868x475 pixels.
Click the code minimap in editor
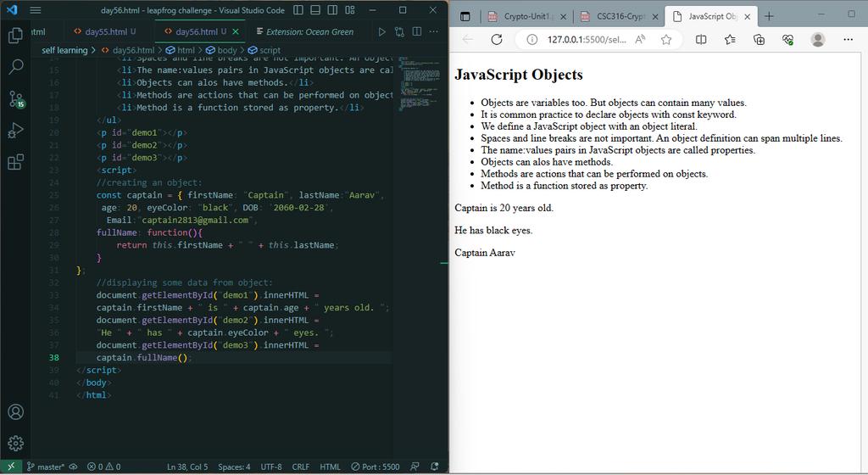419,83
